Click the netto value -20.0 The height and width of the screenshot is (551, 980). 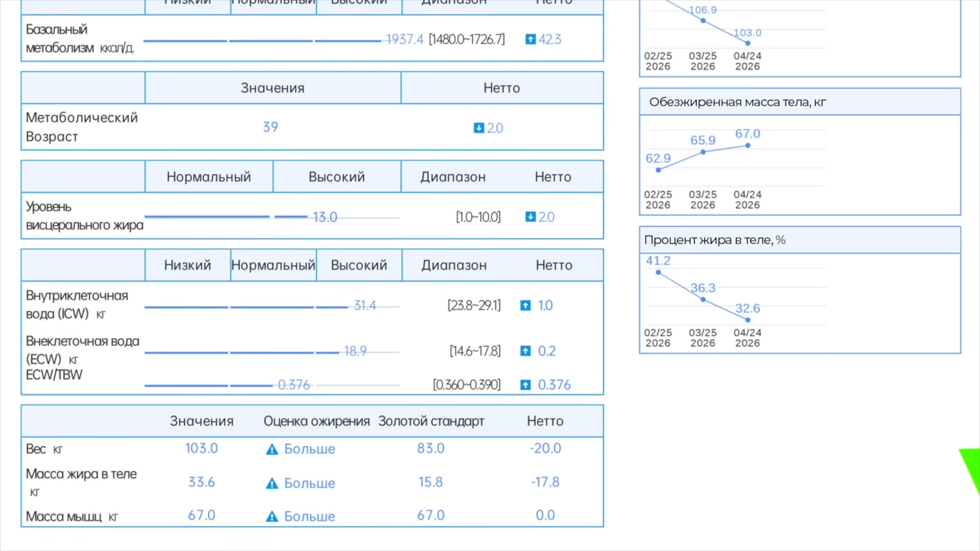(545, 448)
